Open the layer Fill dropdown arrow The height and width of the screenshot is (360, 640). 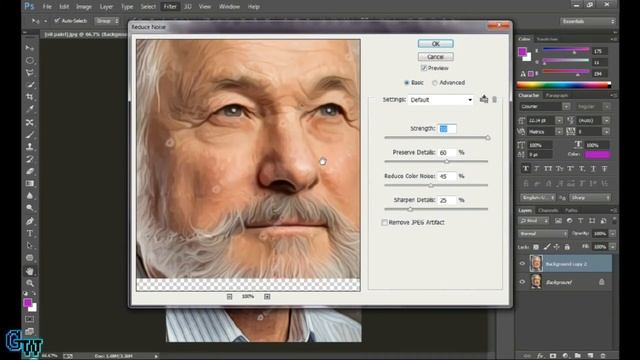tap(613, 247)
